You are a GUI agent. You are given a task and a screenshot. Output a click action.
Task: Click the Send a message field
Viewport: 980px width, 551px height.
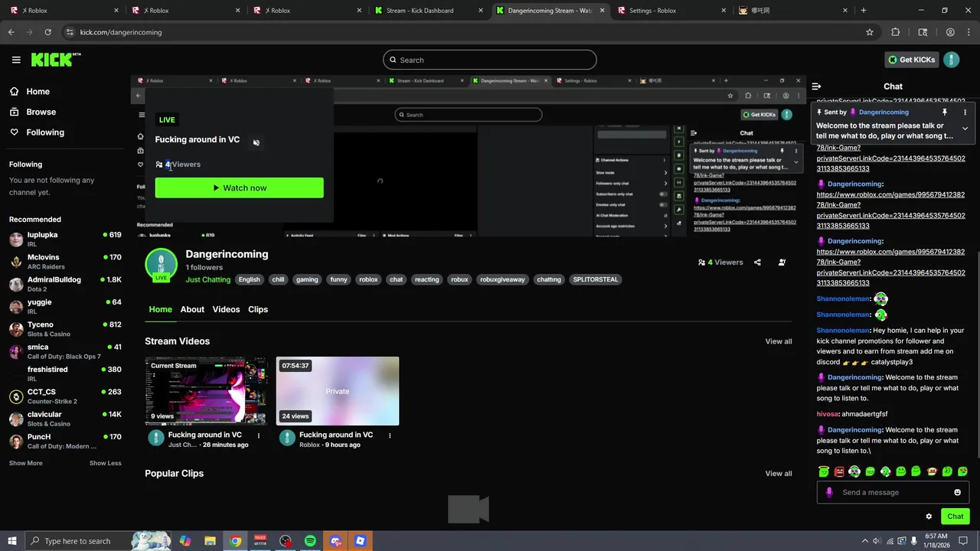coord(893,492)
